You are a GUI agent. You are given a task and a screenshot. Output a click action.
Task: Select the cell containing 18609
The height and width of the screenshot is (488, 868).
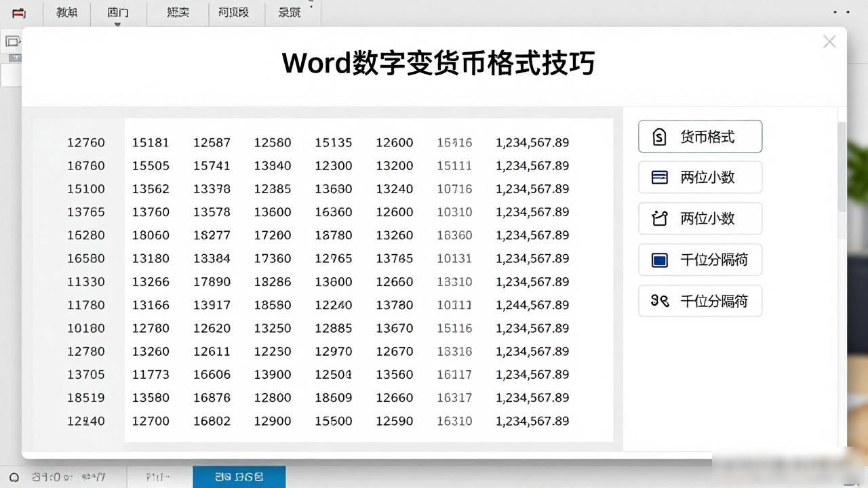pyautogui.click(x=334, y=398)
